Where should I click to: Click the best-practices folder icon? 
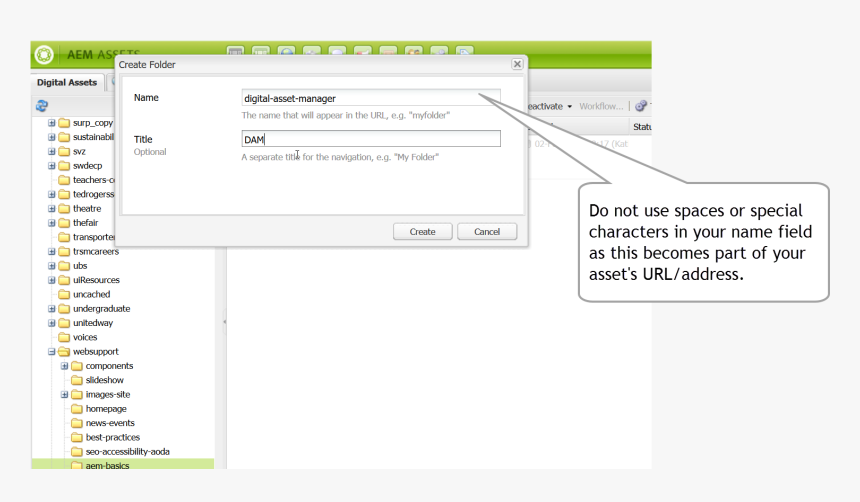(x=77, y=437)
